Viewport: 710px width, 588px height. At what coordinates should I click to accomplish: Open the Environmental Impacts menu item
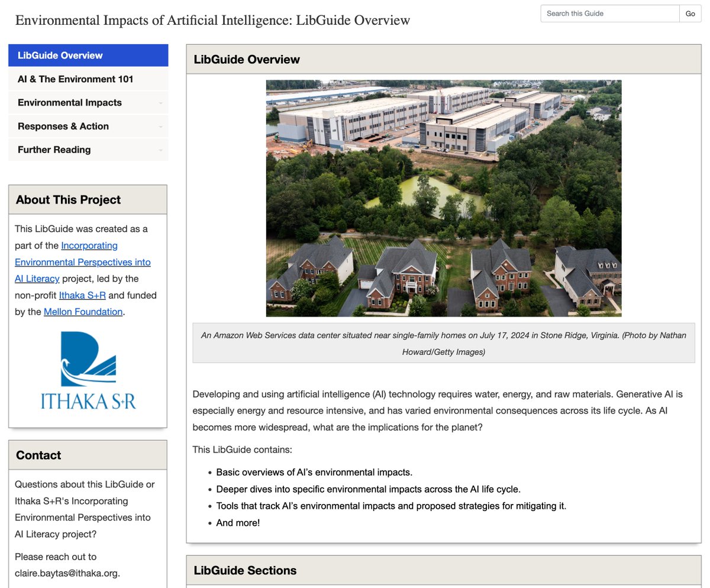click(88, 102)
